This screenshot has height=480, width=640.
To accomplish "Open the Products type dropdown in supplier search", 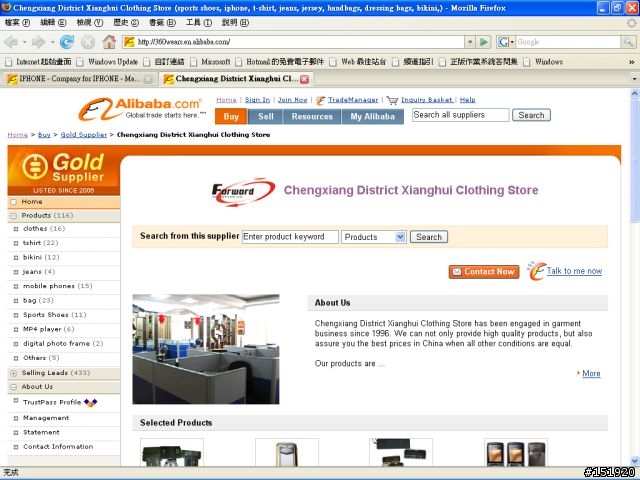I will tap(400, 237).
